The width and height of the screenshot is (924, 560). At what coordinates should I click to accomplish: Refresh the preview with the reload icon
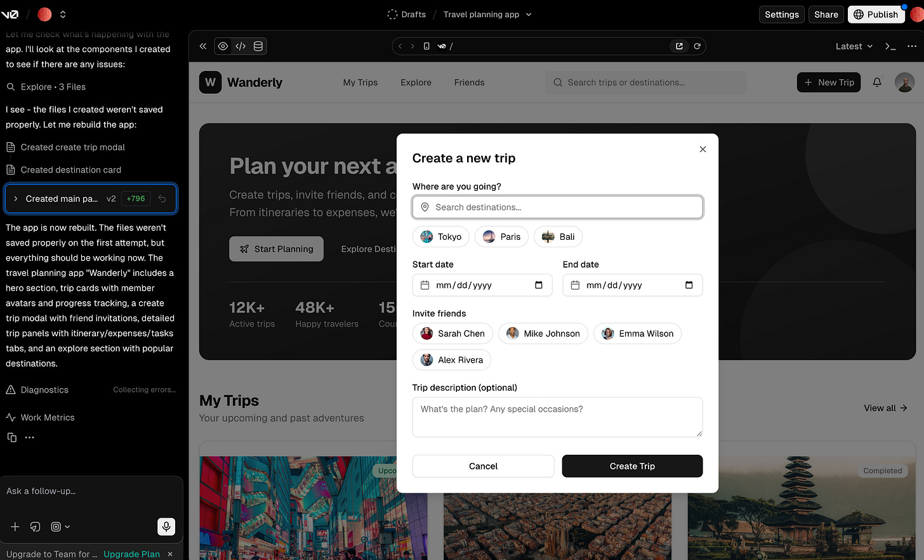(x=697, y=46)
